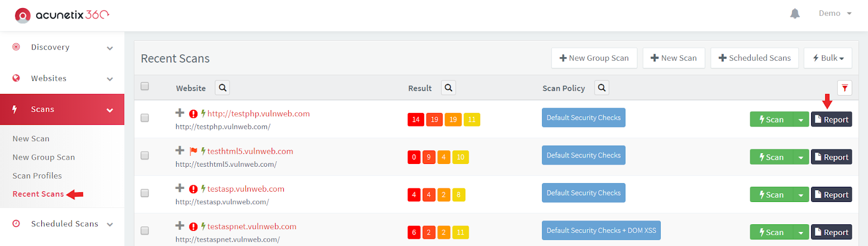868x246 pixels.
Task: Click the New Scan toolbar button
Action: (674, 58)
